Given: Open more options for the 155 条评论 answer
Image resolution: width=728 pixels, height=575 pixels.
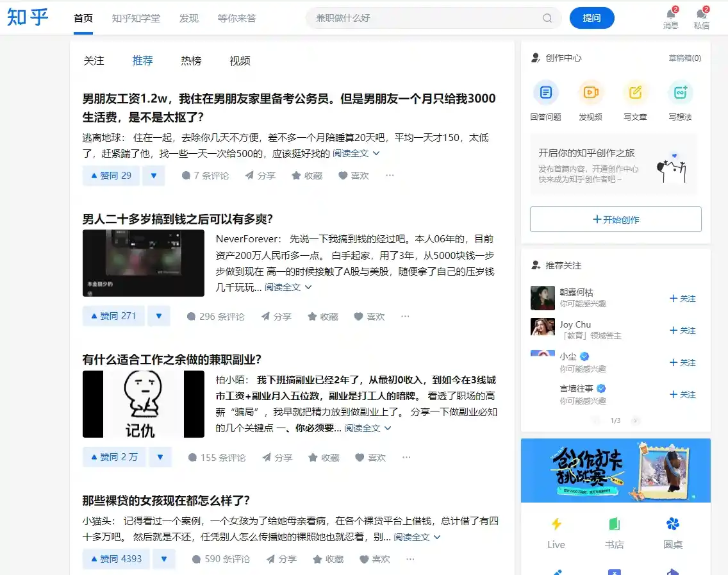Looking at the screenshot, I should (x=406, y=458).
